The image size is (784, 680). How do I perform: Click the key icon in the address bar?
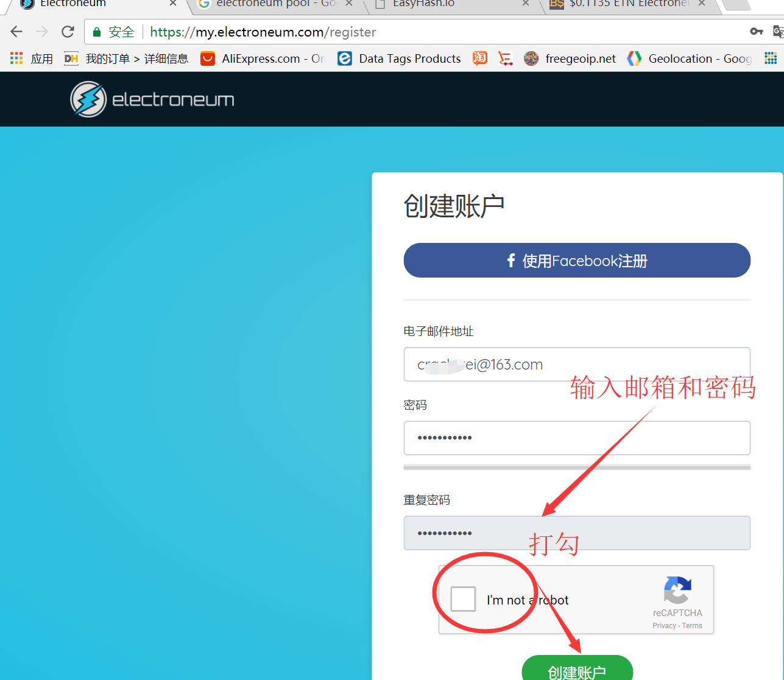756,31
